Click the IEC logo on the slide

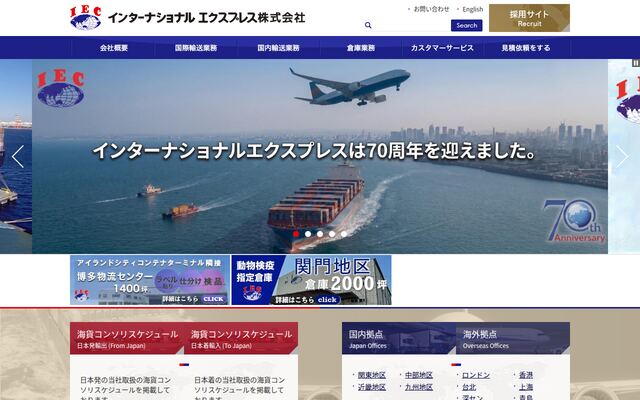60,88
